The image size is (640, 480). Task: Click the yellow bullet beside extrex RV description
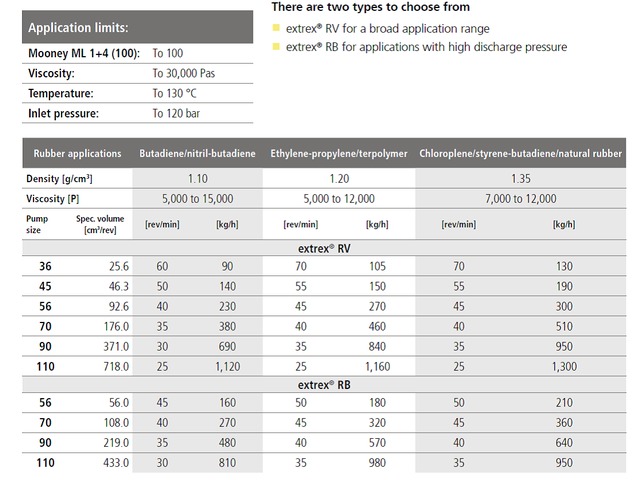[276, 29]
